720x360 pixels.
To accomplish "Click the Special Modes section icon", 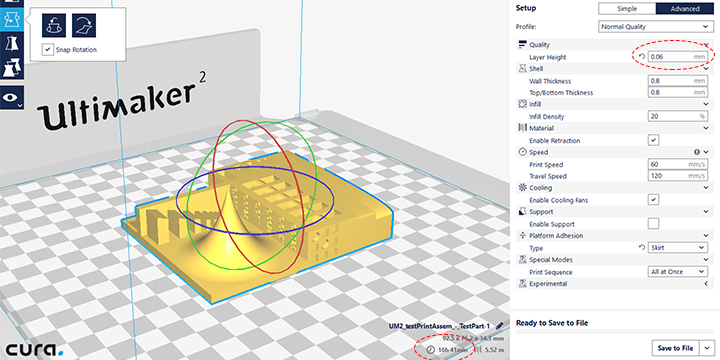I will (522, 260).
